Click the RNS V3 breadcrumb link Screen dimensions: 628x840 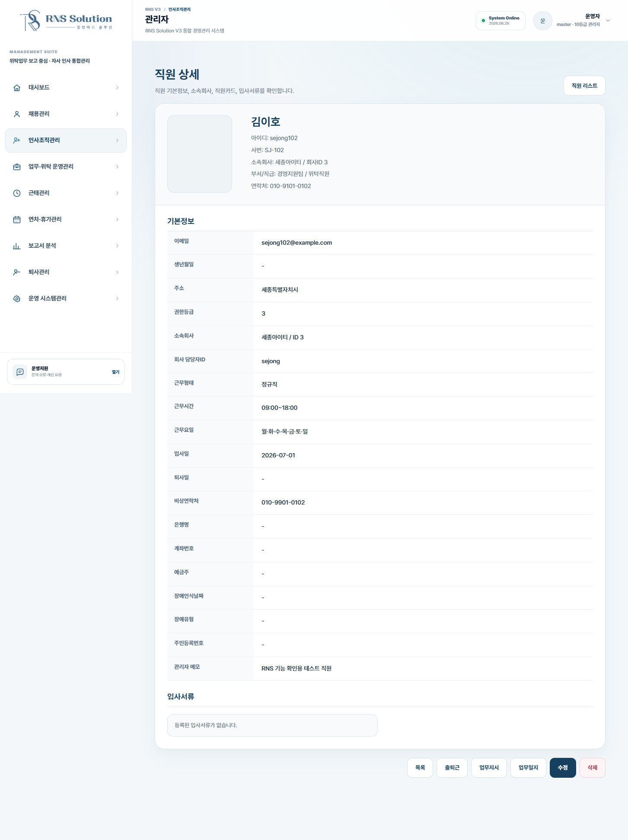coord(153,10)
